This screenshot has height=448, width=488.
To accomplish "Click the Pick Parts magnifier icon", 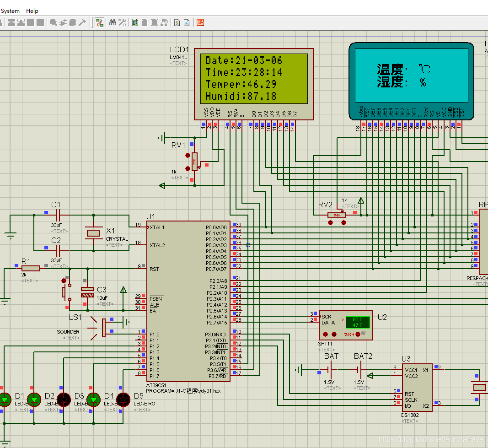I will click(54, 22).
